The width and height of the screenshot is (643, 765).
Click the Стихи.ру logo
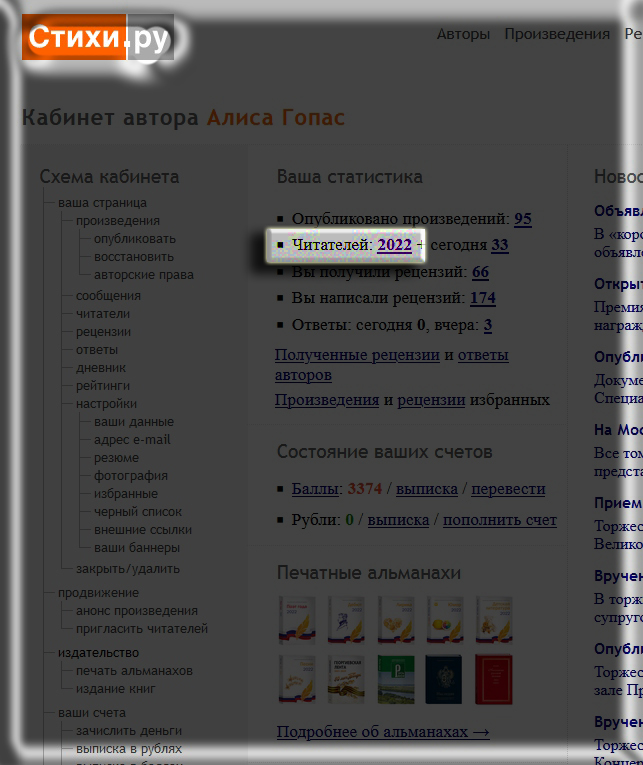pyautogui.click(x=97, y=38)
